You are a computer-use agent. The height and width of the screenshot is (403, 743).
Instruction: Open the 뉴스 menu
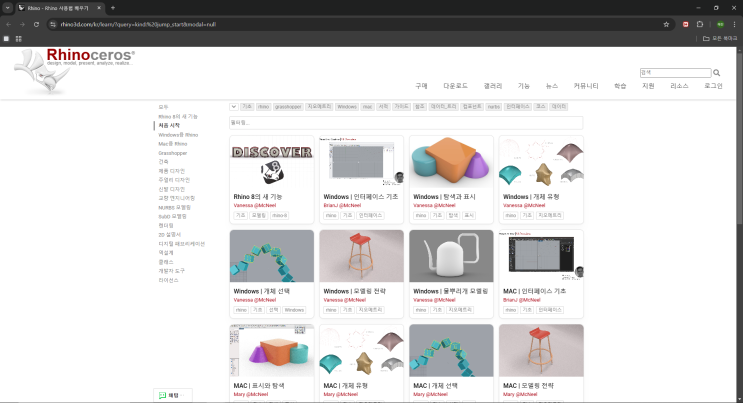tap(552, 86)
